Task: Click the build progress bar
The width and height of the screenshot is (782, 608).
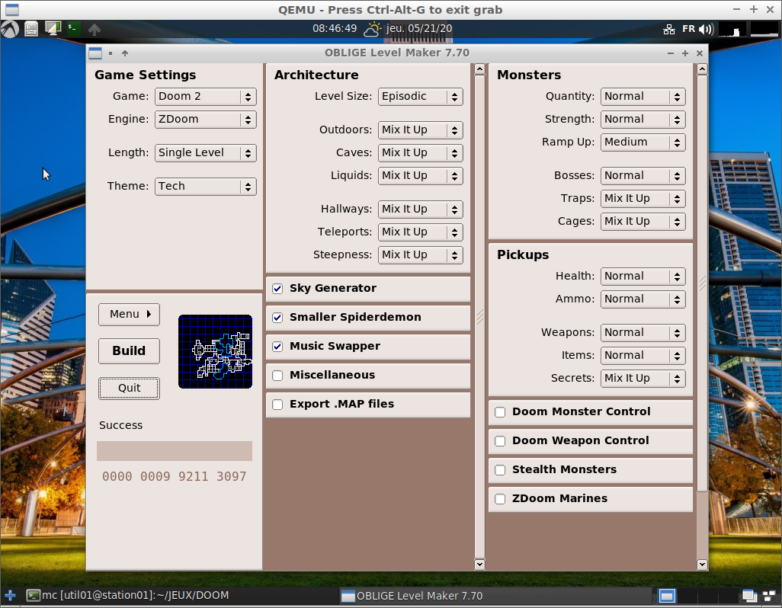Action: pos(175,451)
